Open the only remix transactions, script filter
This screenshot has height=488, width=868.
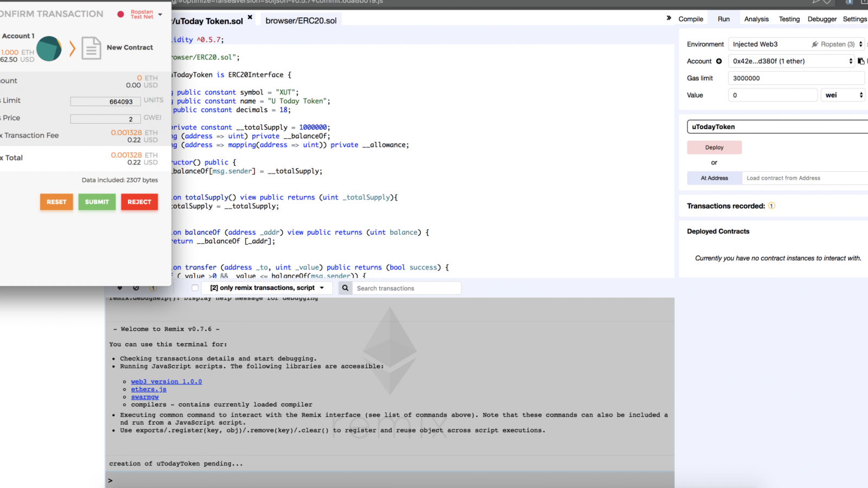pyautogui.click(x=267, y=288)
